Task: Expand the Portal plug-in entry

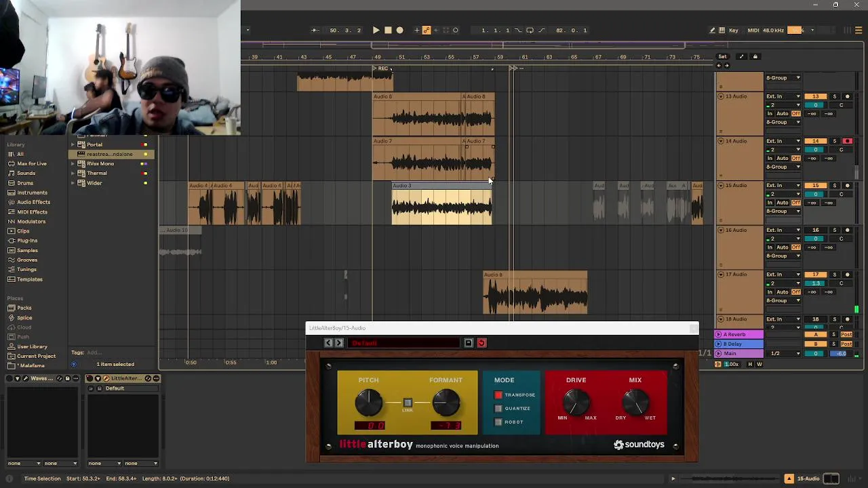Action: point(75,144)
